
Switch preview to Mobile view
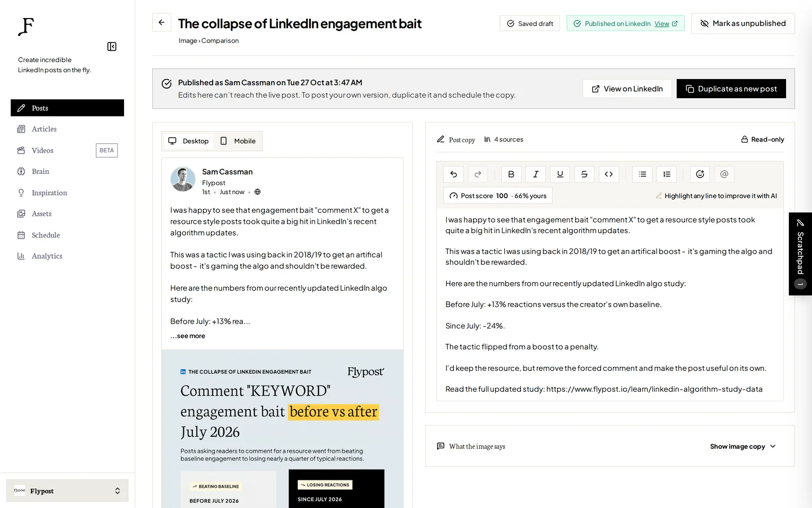click(238, 141)
